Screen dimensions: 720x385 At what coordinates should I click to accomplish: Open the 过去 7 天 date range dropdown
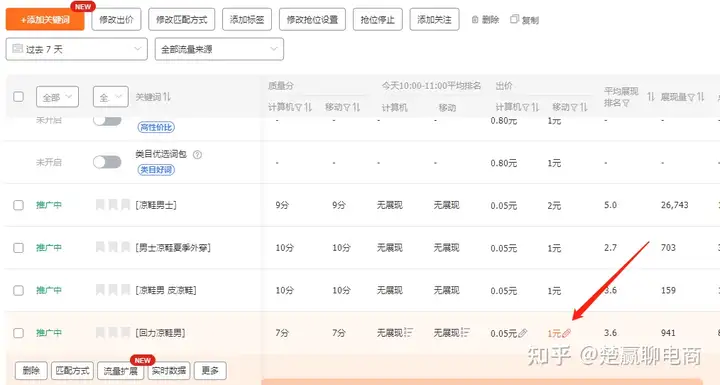tap(77, 49)
